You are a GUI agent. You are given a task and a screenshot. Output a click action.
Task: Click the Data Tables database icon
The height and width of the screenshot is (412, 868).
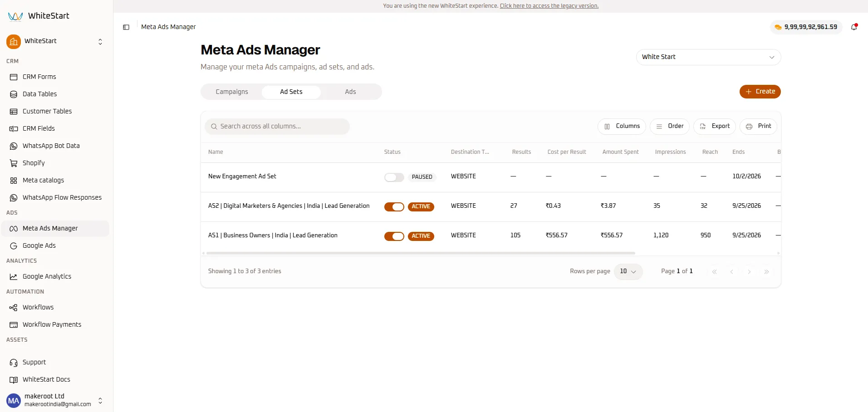[14, 94]
